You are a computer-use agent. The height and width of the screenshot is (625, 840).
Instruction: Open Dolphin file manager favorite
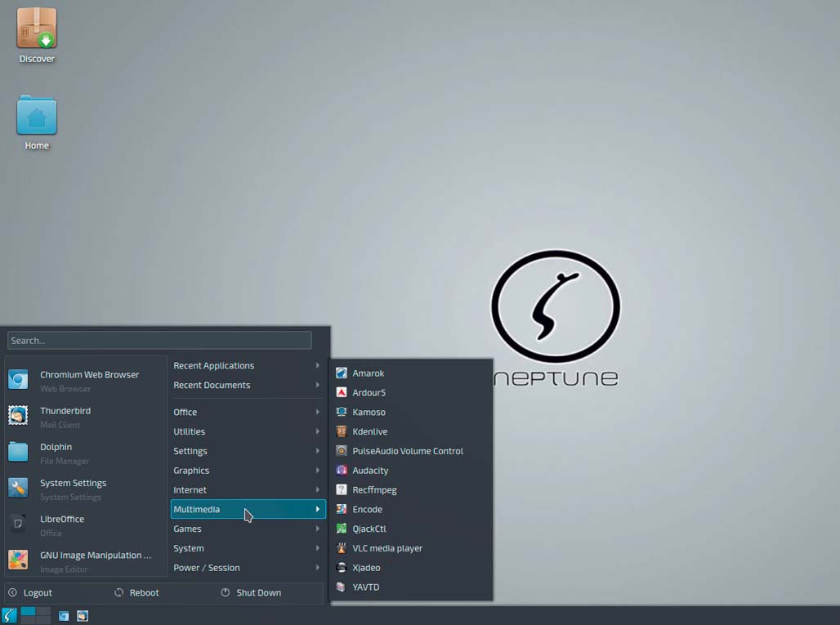coord(86,453)
